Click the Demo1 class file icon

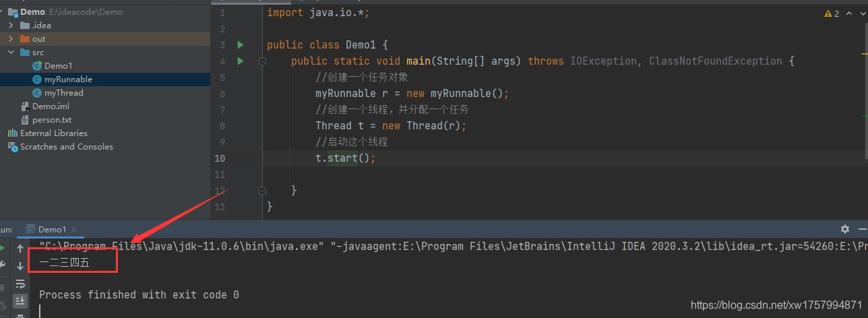[37, 66]
